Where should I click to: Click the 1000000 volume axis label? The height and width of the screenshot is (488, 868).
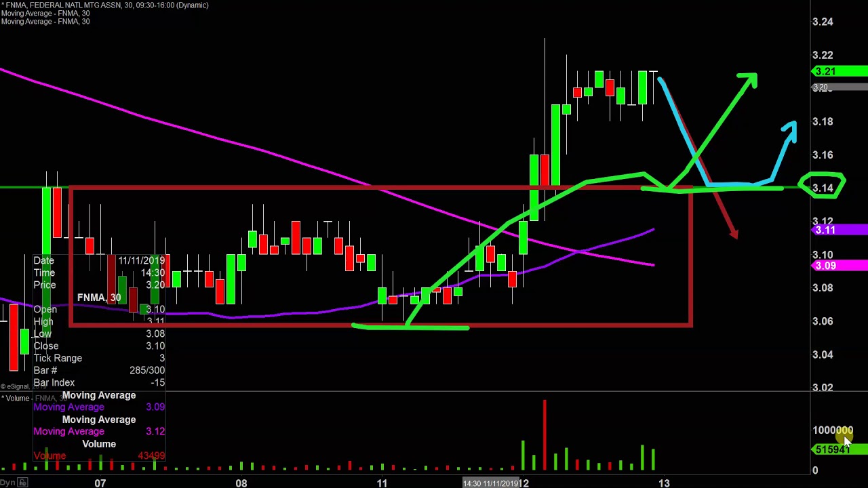pyautogui.click(x=833, y=430)
